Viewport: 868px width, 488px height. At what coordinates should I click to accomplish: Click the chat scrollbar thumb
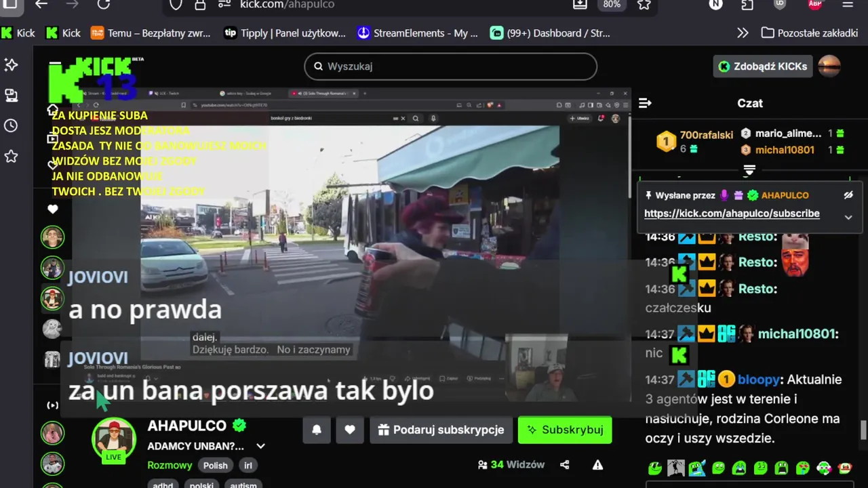tap(863, 430)
